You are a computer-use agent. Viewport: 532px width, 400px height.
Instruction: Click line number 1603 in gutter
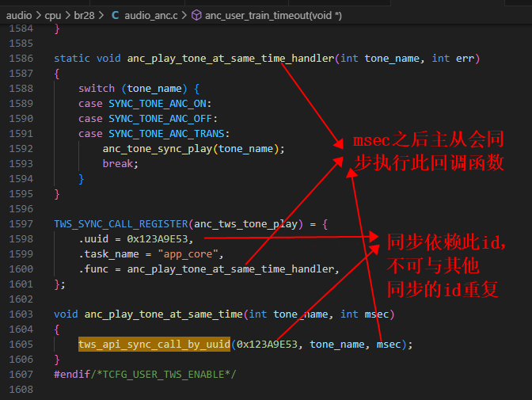[x=21, y=314]
